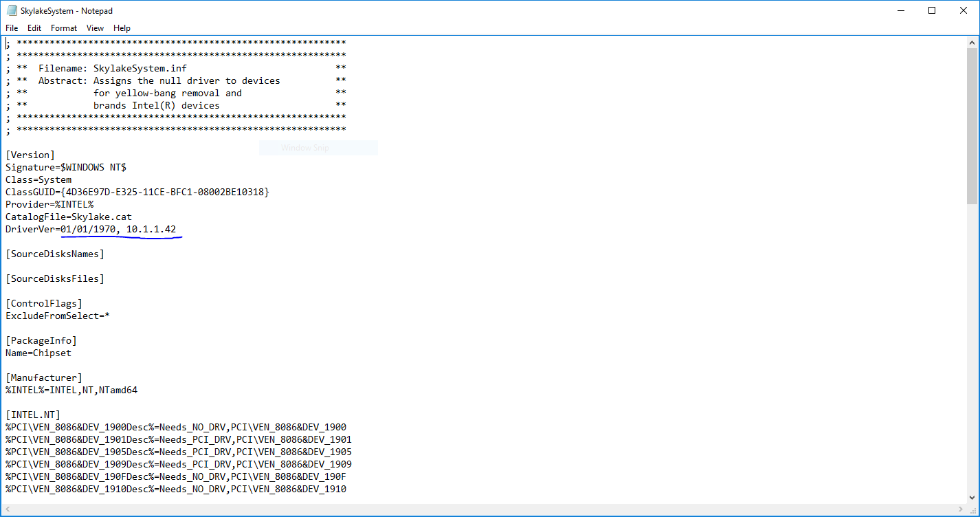Open the Format menu
This screenshot has width=980, height=517.
tap(63, 28)
